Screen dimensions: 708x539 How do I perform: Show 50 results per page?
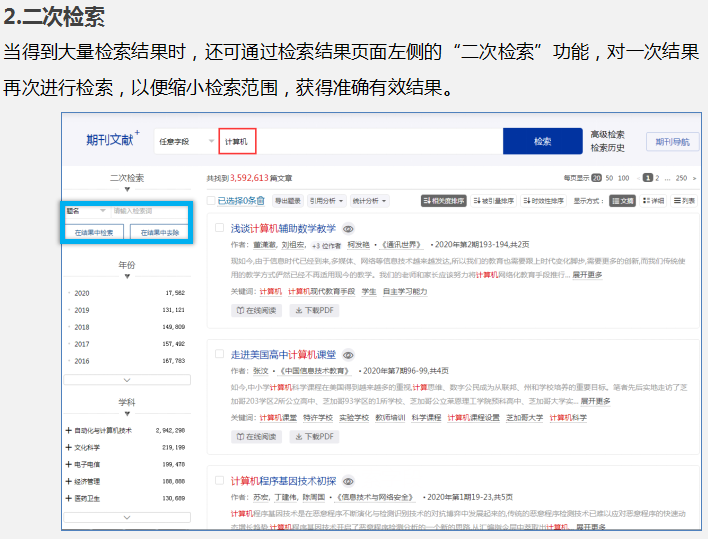609,178
